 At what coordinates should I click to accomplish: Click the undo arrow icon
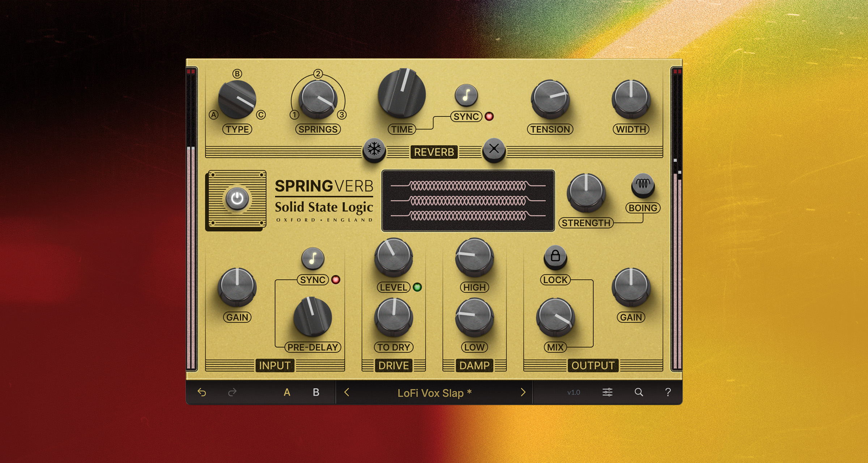pos(202,392)
